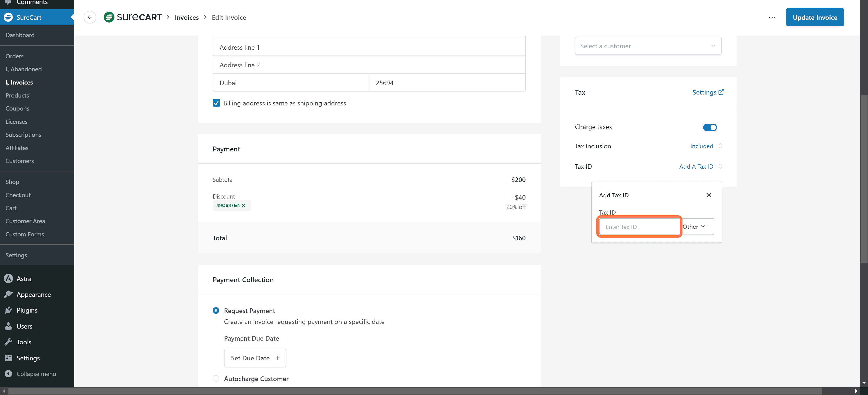This screenshot has width=868, height=395.
Task: Click the Astra sidebar icon
Action: click(x=8, y=279)
